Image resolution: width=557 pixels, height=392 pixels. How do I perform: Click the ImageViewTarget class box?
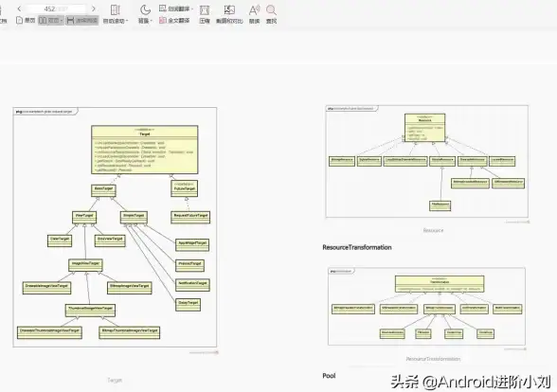85,265
